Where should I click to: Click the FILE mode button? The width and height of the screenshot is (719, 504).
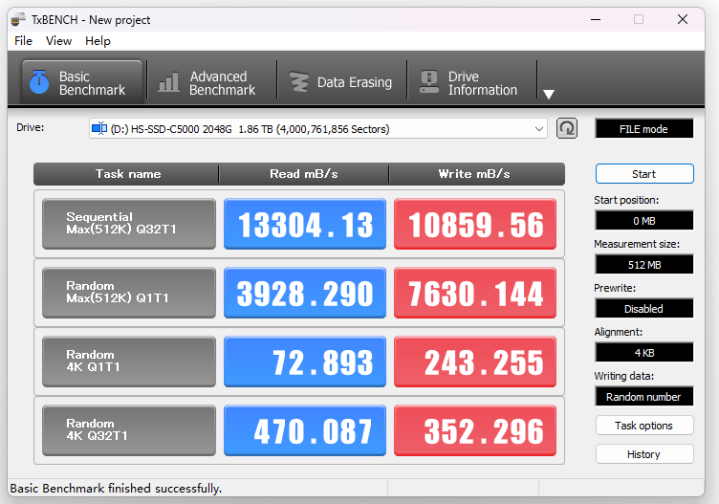(x=644, y=129)
